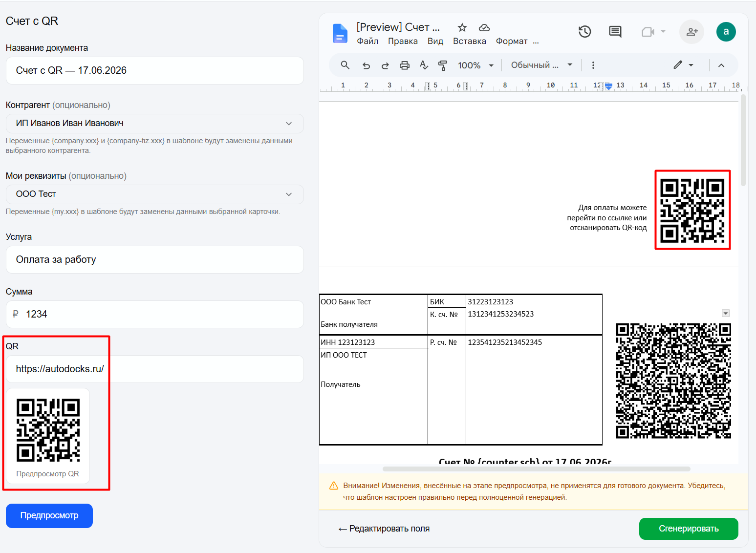Click the green Сгенерировать button
This screenshot has height=553, width=756.
(689, 529)
